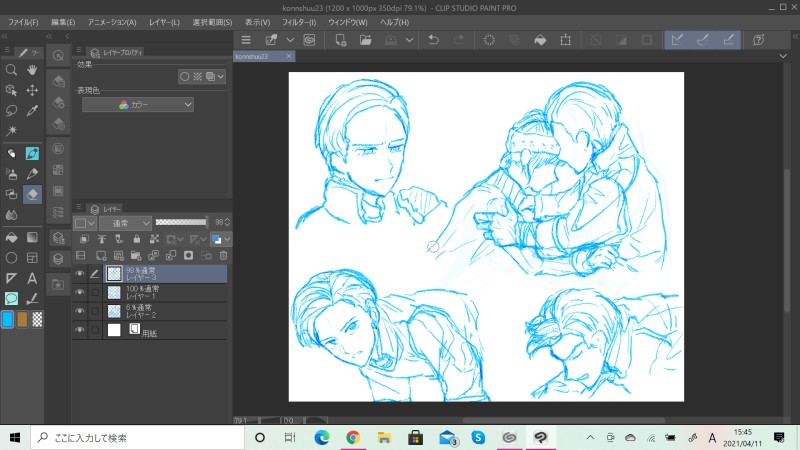Viewport: 800px width, 450px height.
Task: Open the フィルター(I) menu
Action: pos(297,21)
